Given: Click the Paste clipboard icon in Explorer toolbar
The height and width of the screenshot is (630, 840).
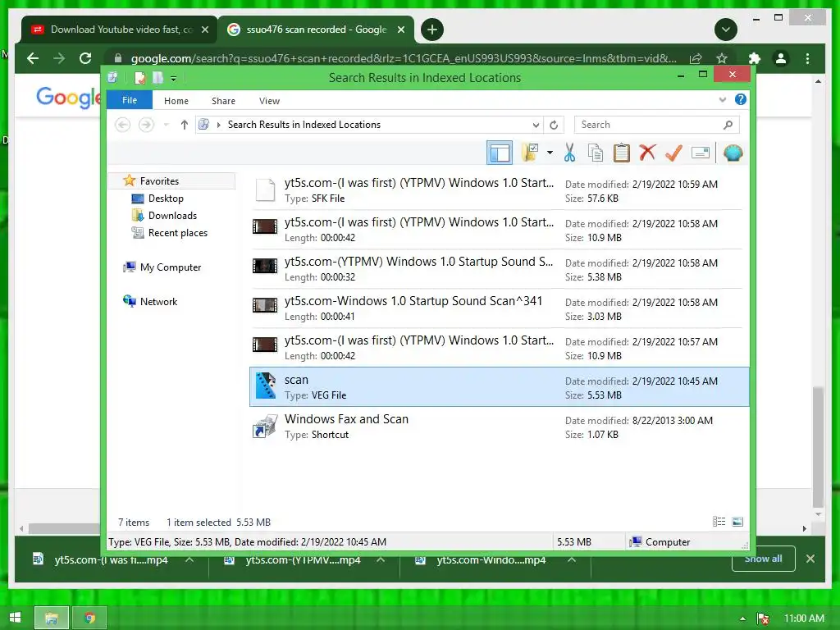Looking at the screenshot, I should 622,153.
